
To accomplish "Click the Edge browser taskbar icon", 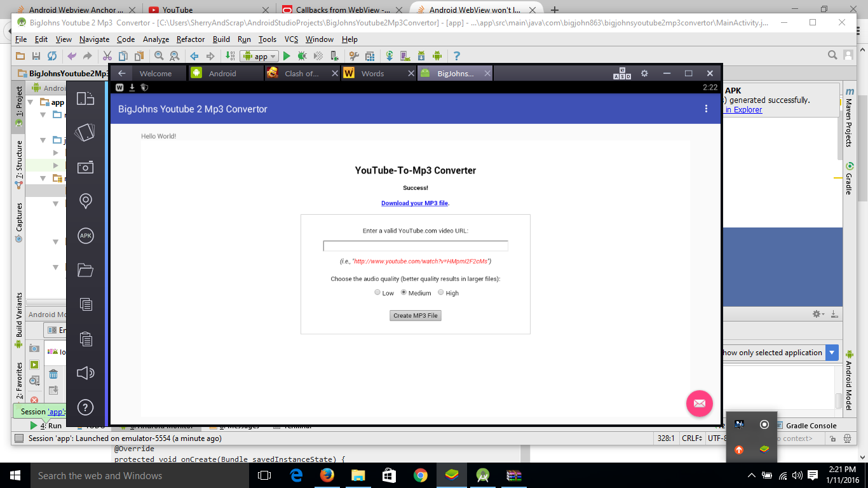I will coord(296,475).
